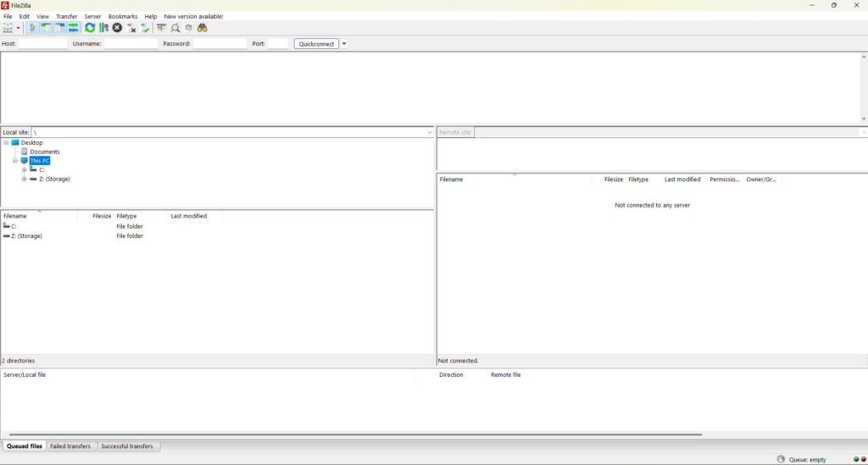Open the View menu
868x465 pixels.
coord(42,17)
